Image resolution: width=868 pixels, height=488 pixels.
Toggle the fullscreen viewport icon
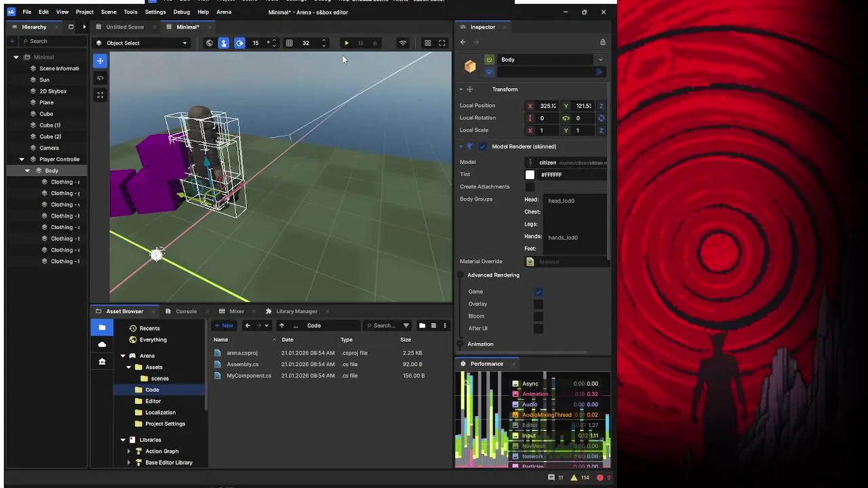tap(442, 43)
